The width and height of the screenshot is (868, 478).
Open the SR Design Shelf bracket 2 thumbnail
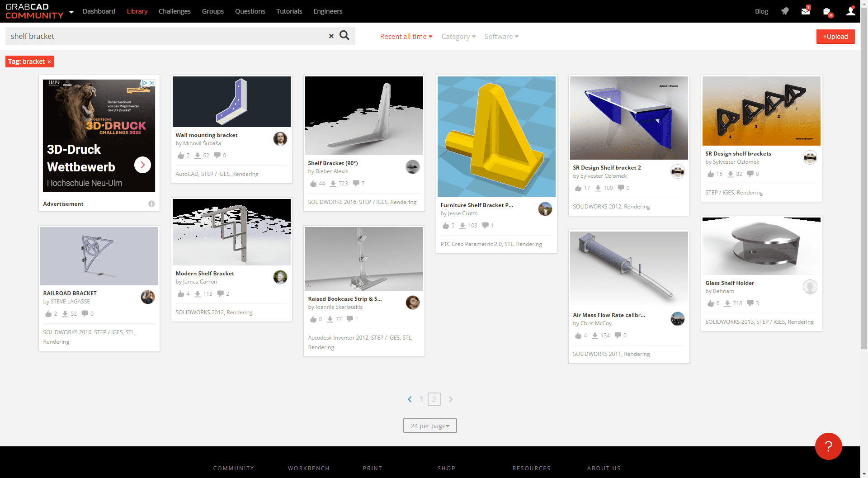pyautogui.click(x=629, y=118)
